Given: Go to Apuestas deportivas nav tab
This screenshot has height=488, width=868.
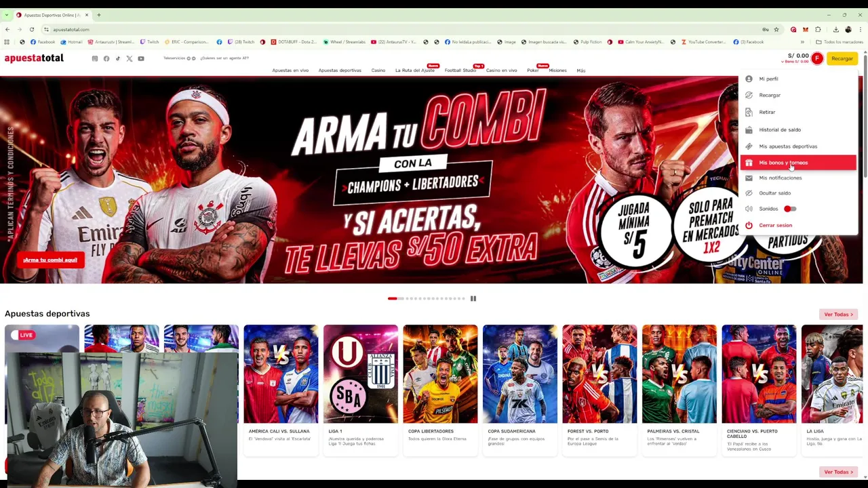Looking at the screenshot, I should coord(340,70).
